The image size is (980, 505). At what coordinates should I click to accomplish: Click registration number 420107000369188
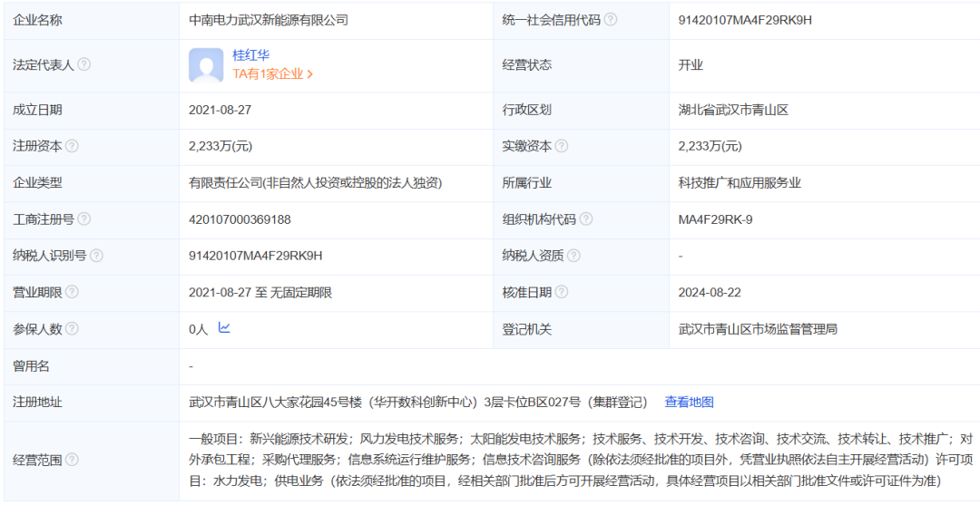click(240, 219)
